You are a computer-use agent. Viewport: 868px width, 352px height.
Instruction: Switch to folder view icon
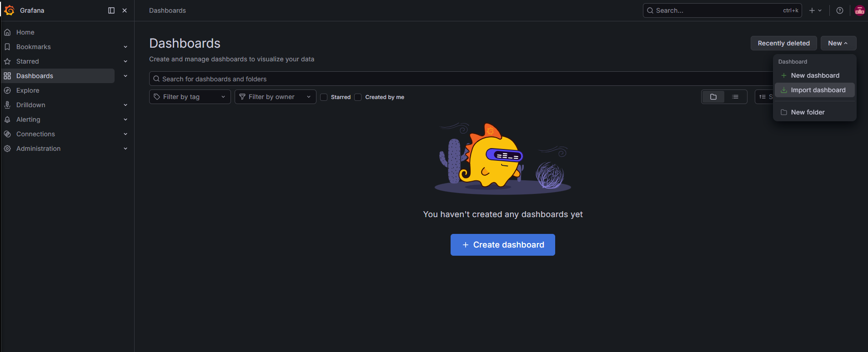pos(713,97)
